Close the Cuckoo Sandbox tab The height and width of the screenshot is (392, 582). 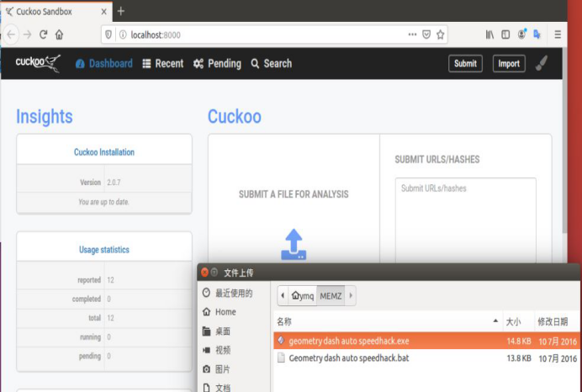pyautogui.click(x=104, y=12)
